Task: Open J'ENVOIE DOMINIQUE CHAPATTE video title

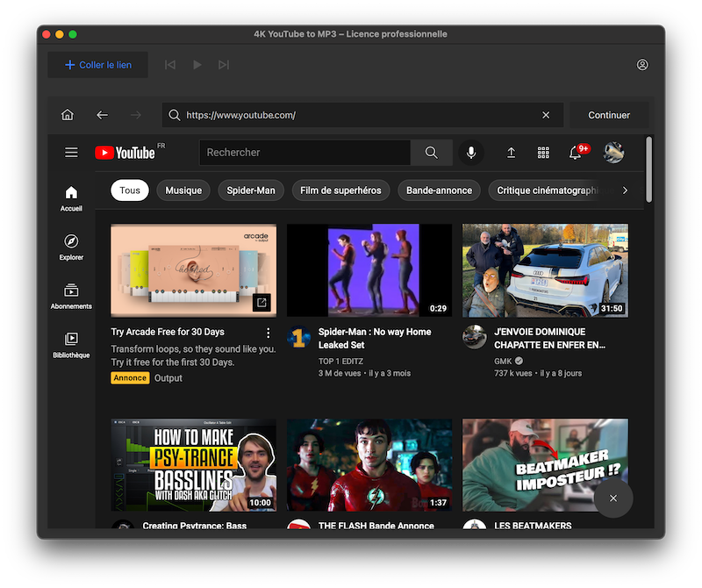Action: tap(550, 338)
